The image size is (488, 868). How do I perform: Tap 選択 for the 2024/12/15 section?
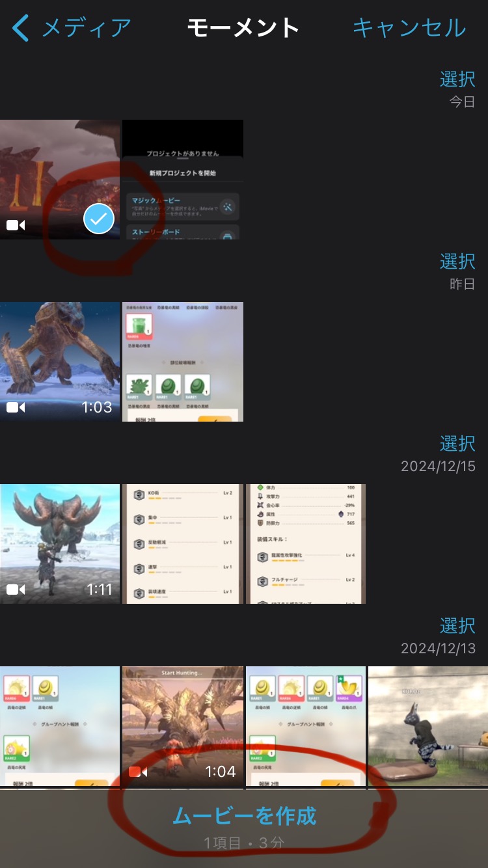point(457,444)
